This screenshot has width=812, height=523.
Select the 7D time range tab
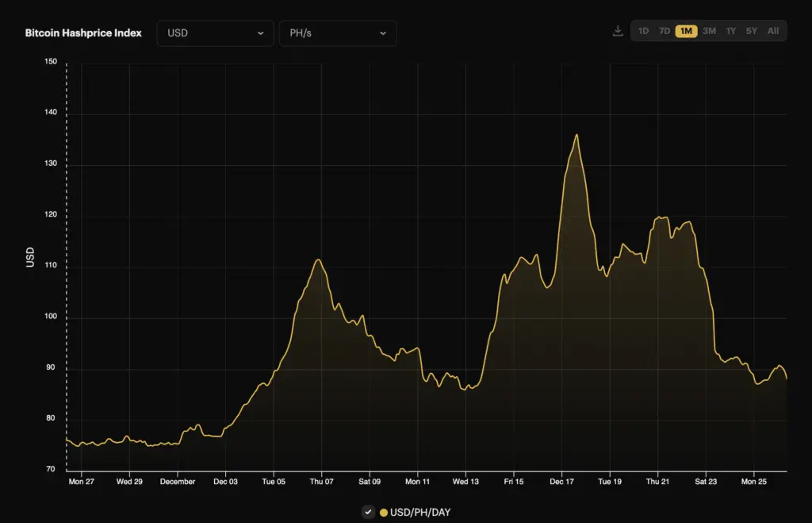click(665, 30)
